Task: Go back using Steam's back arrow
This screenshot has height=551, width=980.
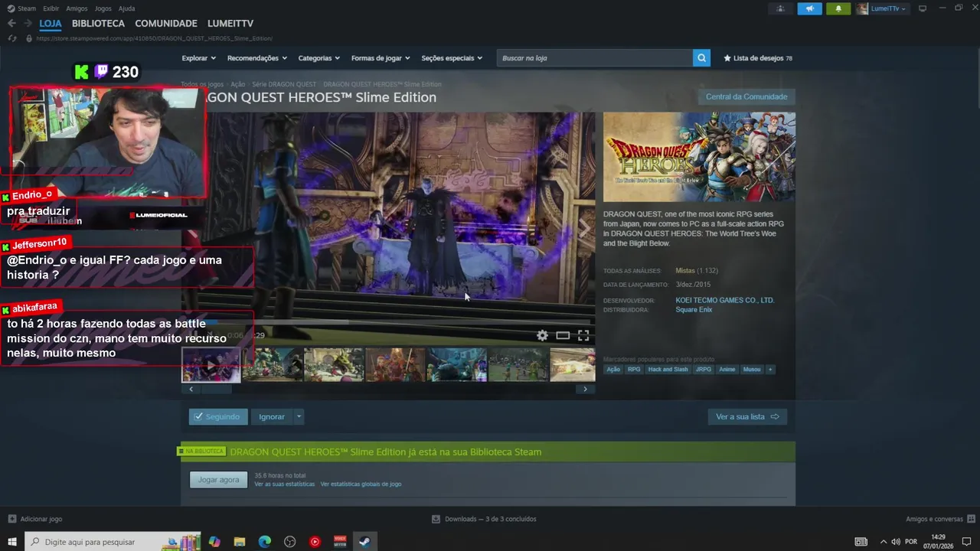Action: [x=11, y=24]
